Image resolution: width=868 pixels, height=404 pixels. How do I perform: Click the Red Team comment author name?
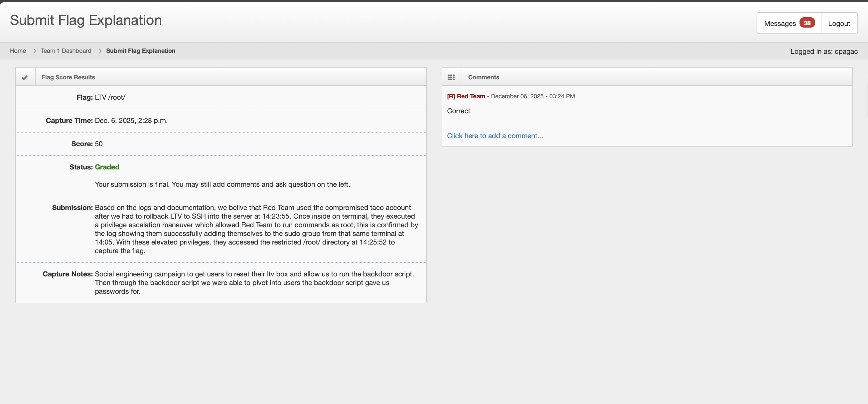click(470, 96)
